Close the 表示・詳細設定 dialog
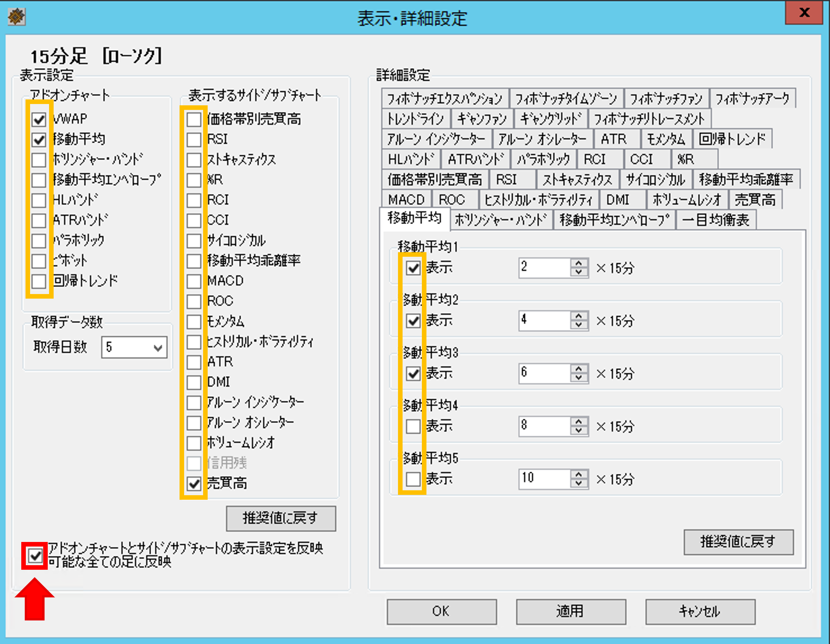830x644 pixels. tap(804, 13)
